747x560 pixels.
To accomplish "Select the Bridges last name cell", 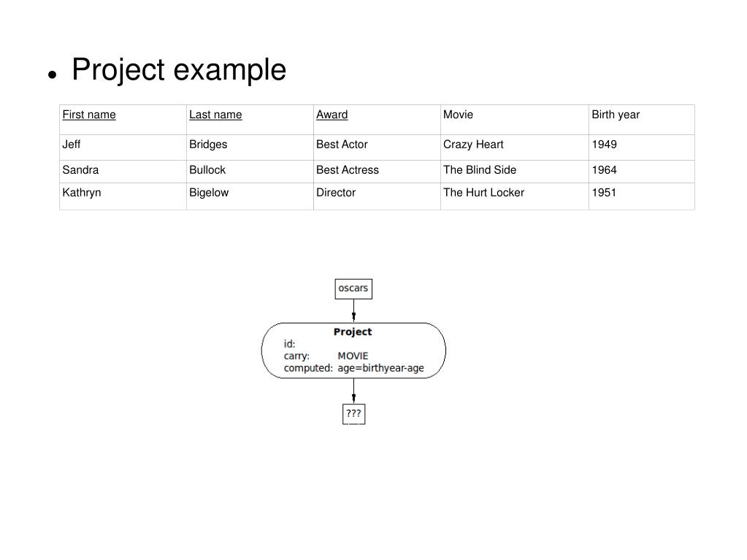I will coord(208,145).
